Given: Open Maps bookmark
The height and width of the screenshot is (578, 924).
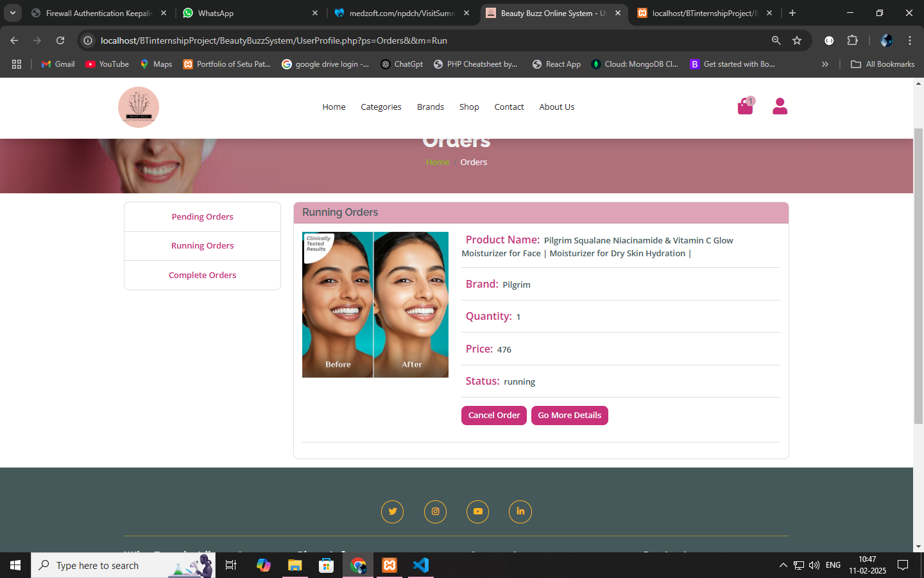Looking at the screenshot, I should click(156, 64).
